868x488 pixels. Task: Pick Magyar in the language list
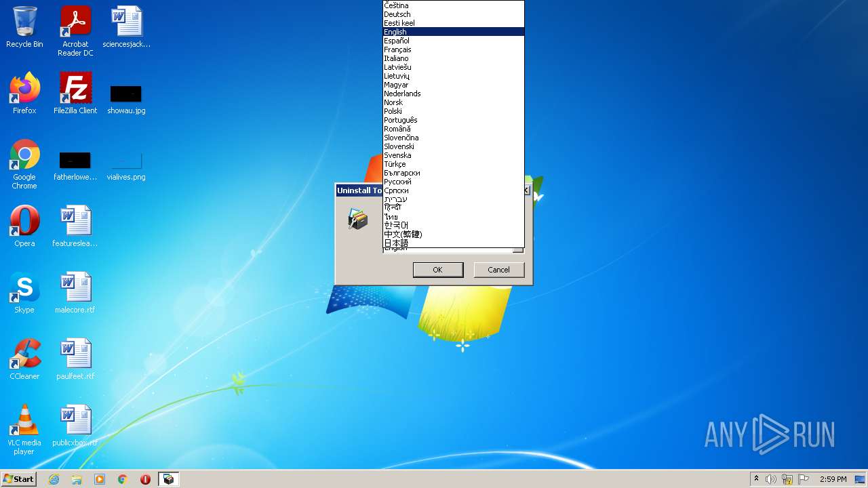[x=454, y=85]
